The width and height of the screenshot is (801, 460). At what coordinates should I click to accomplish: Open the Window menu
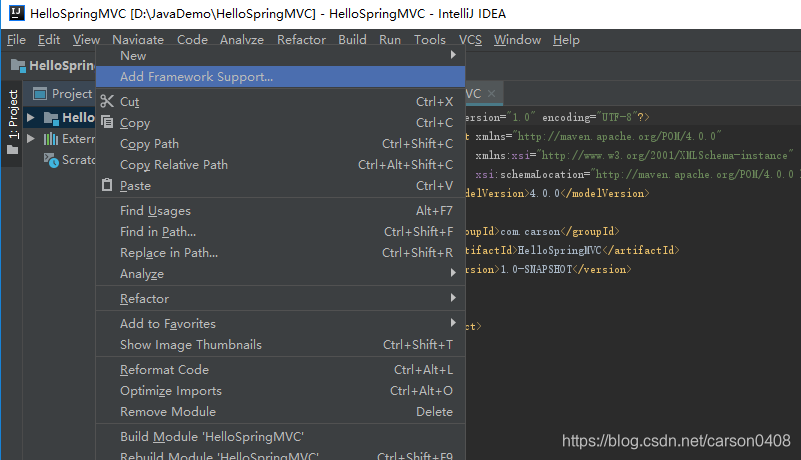(517, 39)
